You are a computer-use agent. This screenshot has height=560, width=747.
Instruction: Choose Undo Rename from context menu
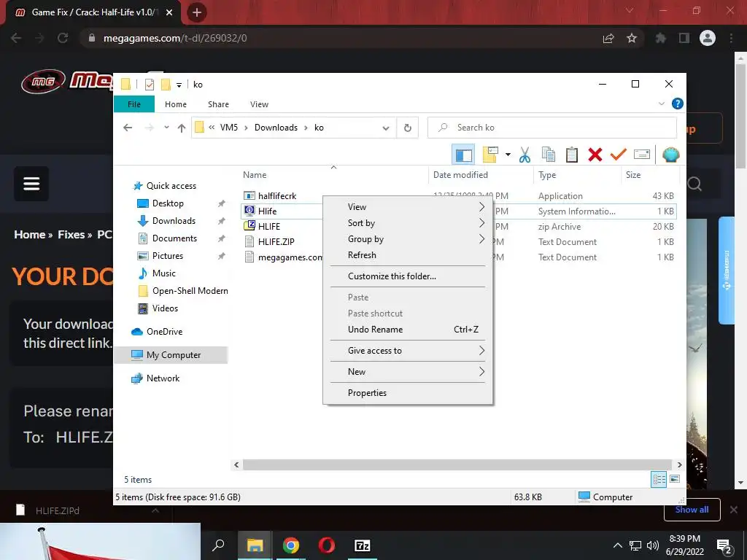point(408,330)
